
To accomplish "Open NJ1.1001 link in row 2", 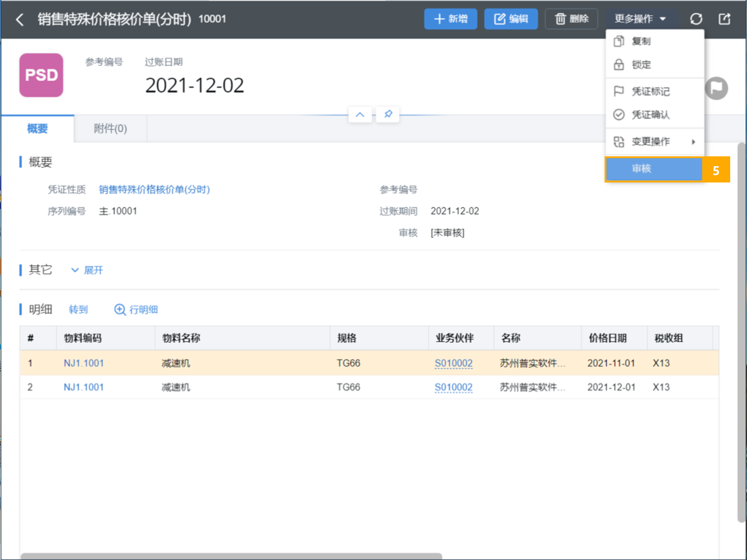I will [x=84, y=387].
